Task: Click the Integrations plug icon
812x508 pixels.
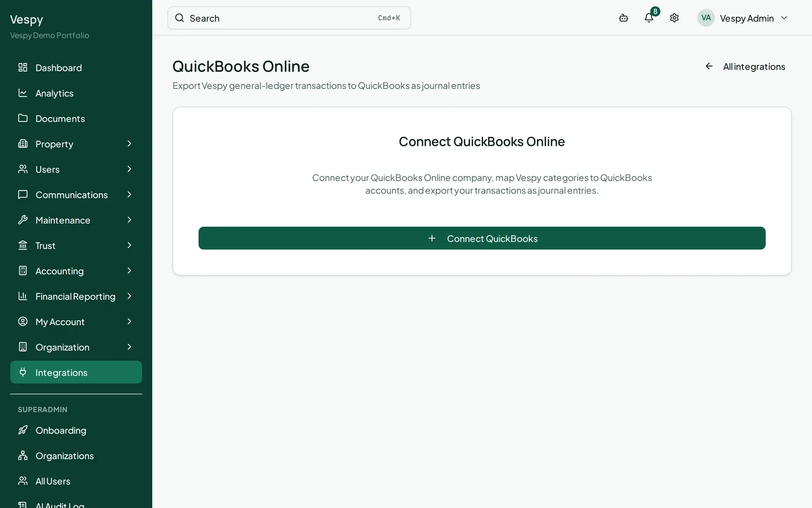Action: click(x=23, y=372)
